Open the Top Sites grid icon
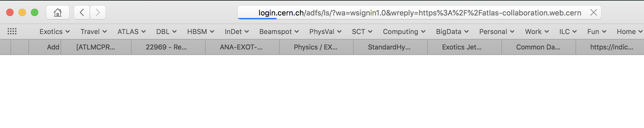Screen dimensions: 644x128 (12, 32)
